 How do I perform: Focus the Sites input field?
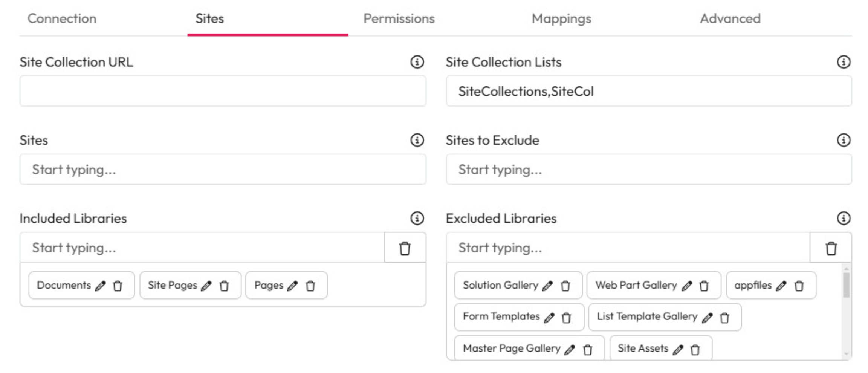pos(223,170)
